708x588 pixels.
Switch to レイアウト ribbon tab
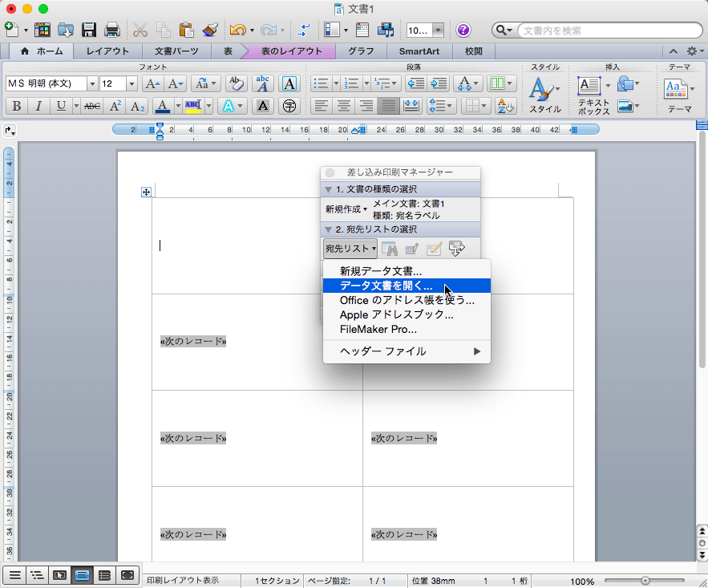(x=107, y=51)
